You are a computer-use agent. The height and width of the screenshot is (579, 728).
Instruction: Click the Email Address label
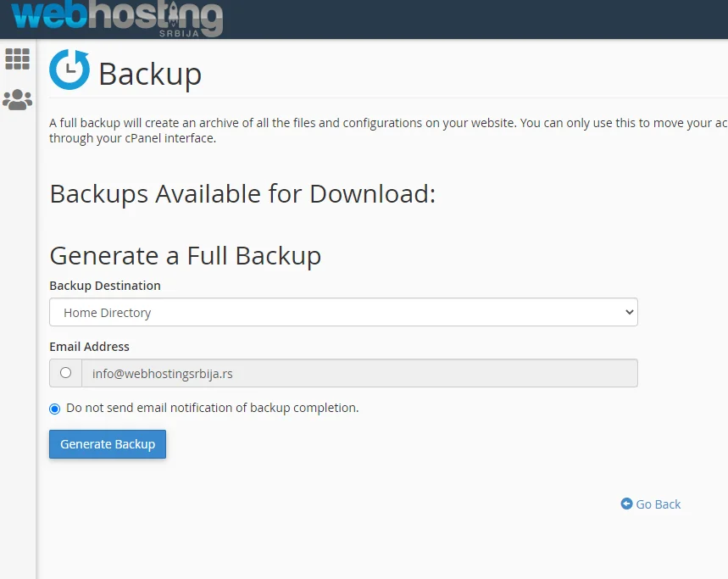click(x=89, y=347)
